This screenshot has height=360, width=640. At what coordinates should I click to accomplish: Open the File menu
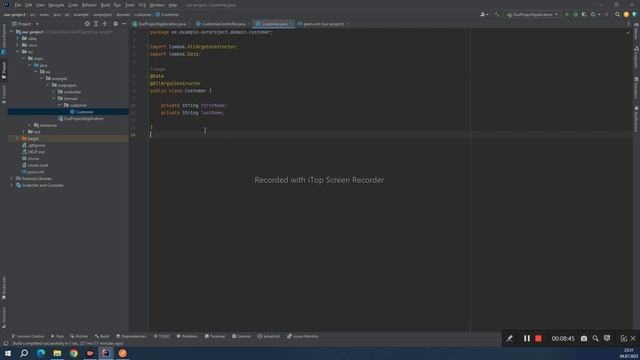pyautogui.click(x=18, y=5)
